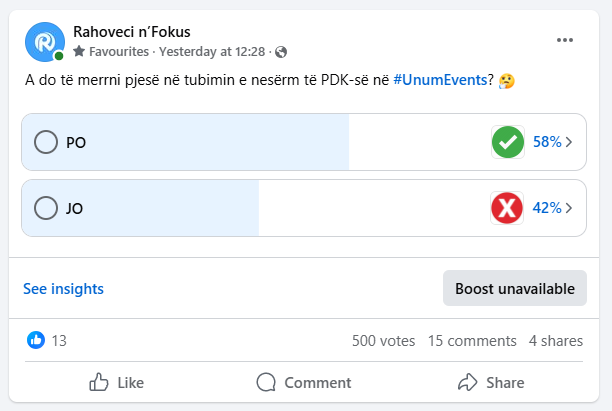
Task: Open the #UnumEvents hashtag link
Action: 440,80
